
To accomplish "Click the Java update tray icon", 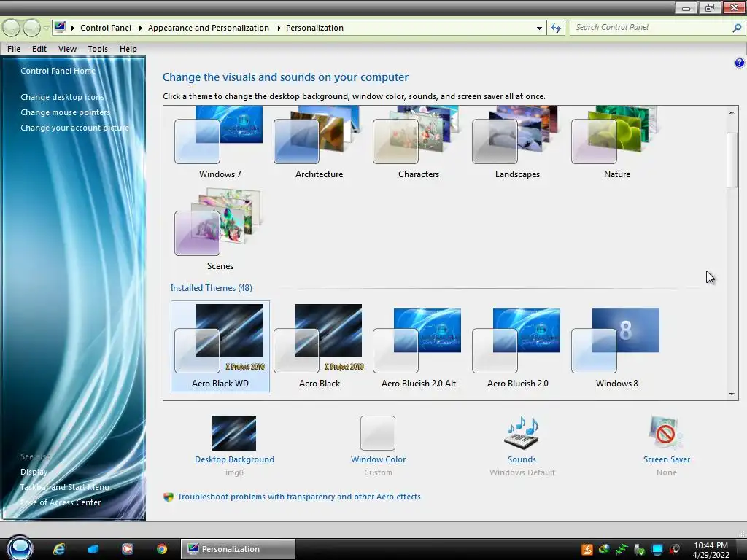I will (x=587, y=550).
